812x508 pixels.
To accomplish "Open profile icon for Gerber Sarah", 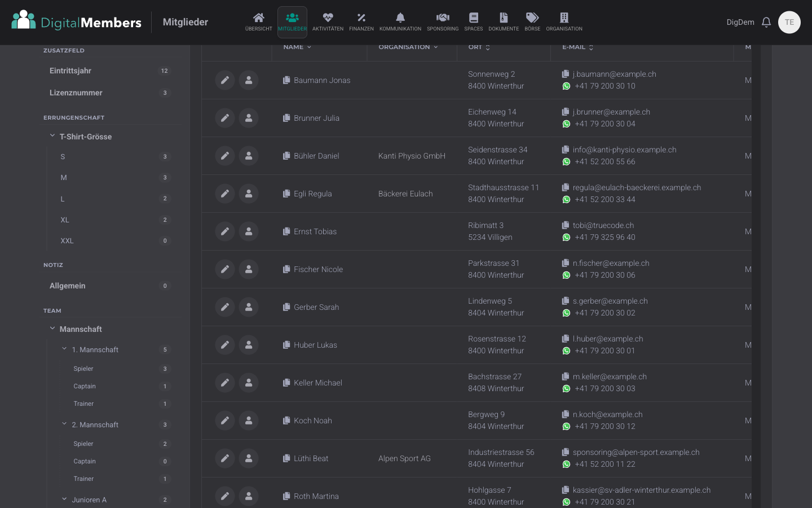I will tap(249, 307).
